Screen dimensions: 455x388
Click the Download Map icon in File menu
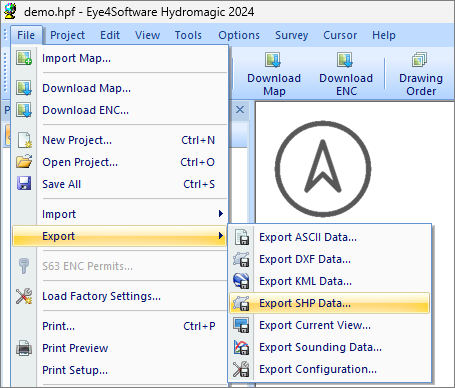[24, 88]
